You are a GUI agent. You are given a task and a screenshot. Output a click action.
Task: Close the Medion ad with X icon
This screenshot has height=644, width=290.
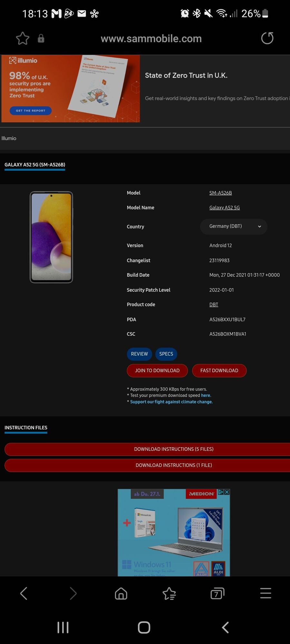227,492
